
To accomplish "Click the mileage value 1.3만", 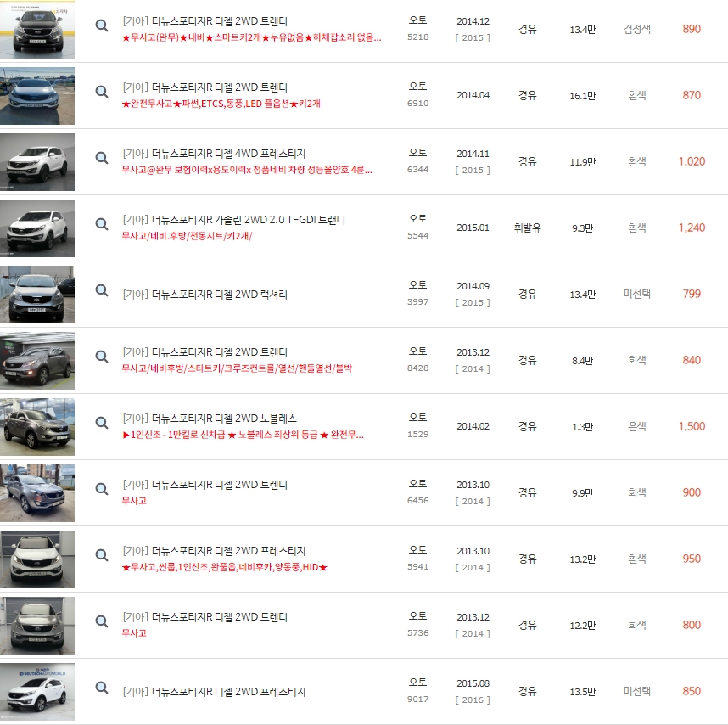I will 583,427.
